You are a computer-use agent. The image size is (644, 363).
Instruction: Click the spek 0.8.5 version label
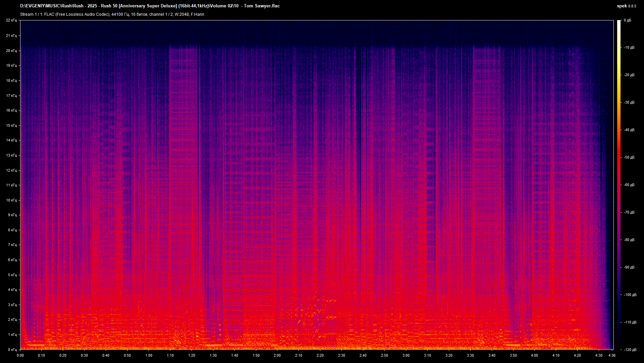pos(626,6)
